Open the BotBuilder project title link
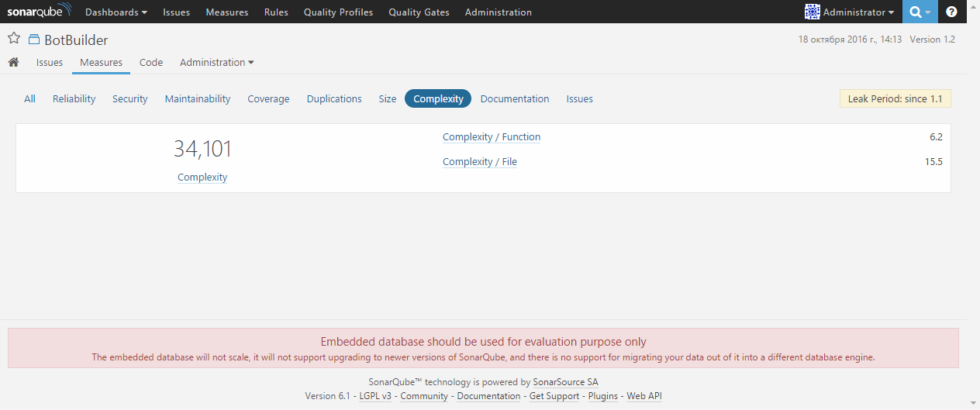The height and width of the screenshot is (410, 980). (76, 40)
